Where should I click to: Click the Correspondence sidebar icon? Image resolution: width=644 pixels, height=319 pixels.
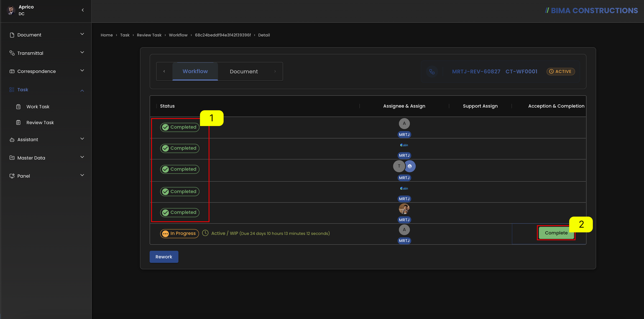(12, 71)
